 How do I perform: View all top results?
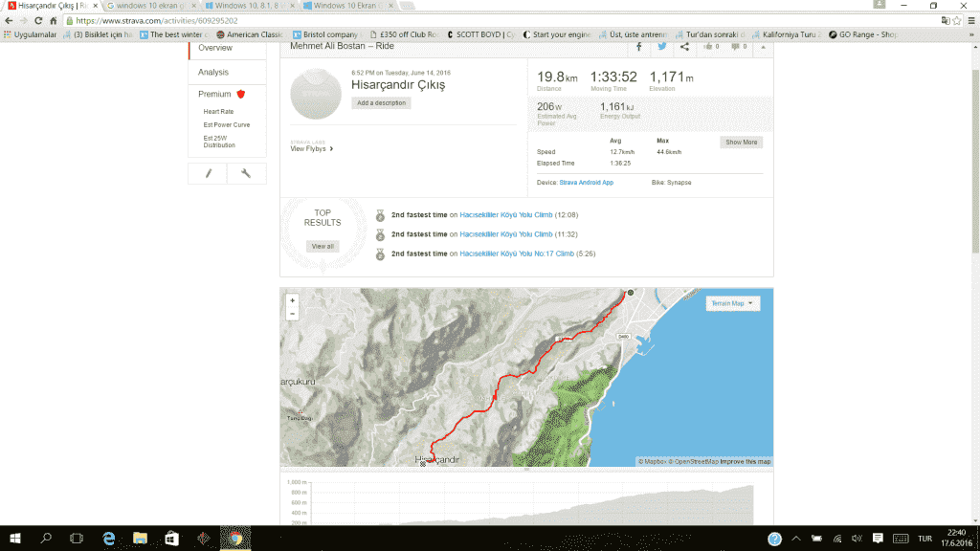pos(323,246)
